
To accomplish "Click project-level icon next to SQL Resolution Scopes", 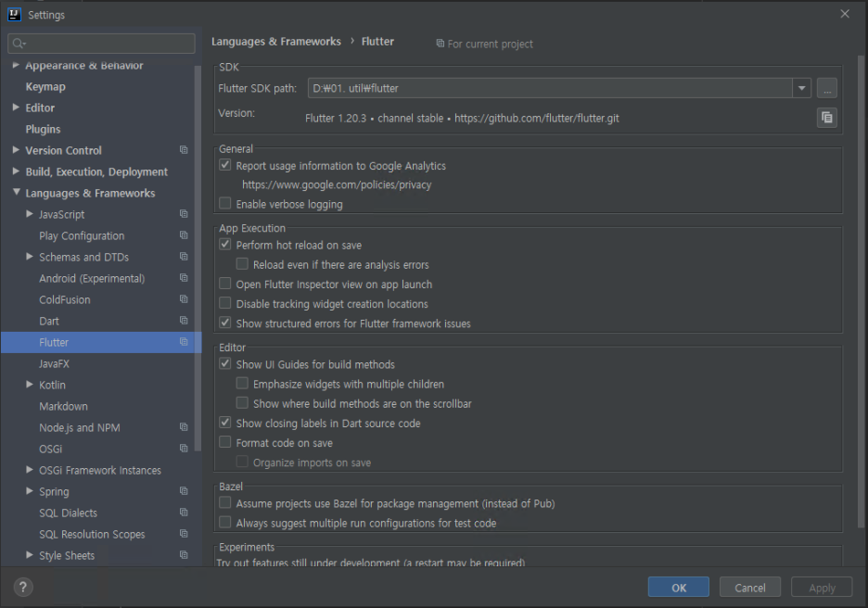I will pyautogui.click(x=184, y=534).
